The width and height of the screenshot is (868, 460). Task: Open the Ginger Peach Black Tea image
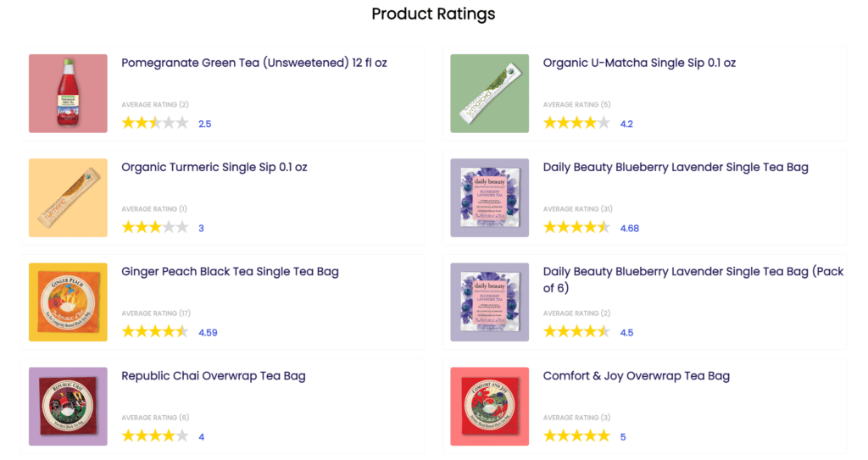(68, 302)
